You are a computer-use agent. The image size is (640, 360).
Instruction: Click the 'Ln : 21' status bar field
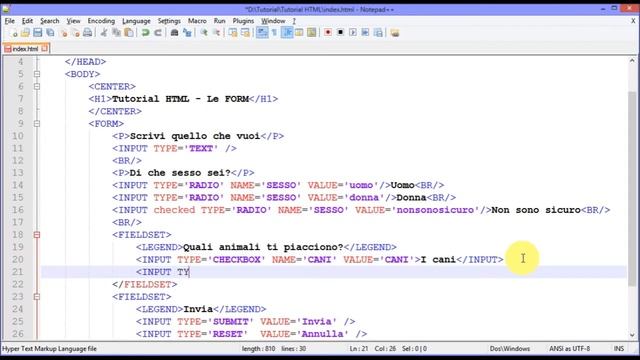tap(359, 349)
